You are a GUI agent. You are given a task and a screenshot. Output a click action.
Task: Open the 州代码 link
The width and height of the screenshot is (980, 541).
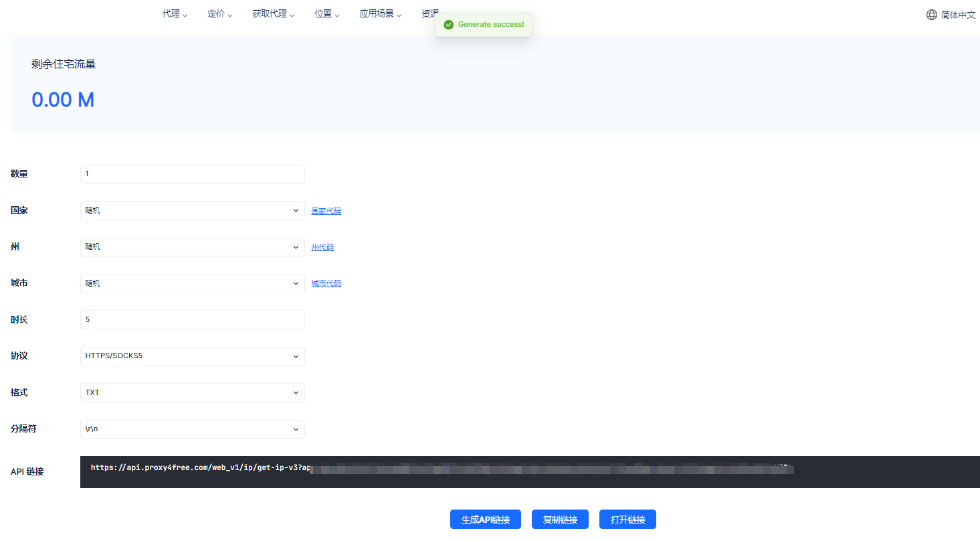pos(322,247)
